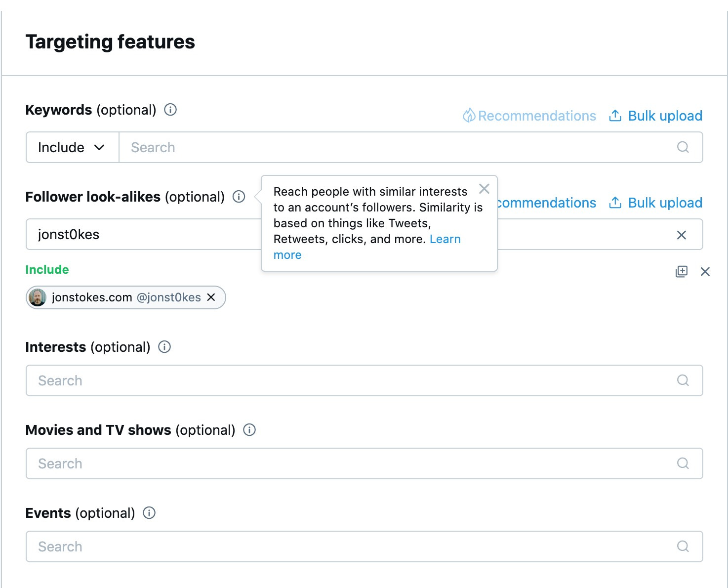Expand the Interests search field options

click(x=683, y=380)
